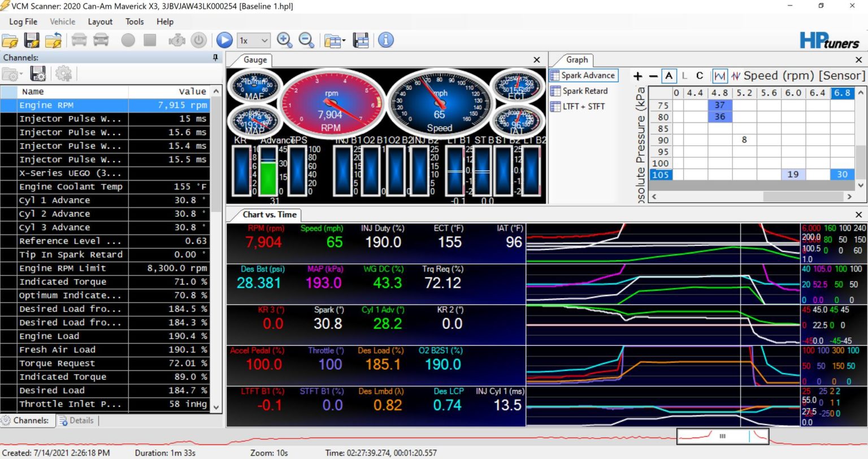Click the Open Log File folder icon
Viewport: 868px width, 459px height.
click(x=10, y=40)
